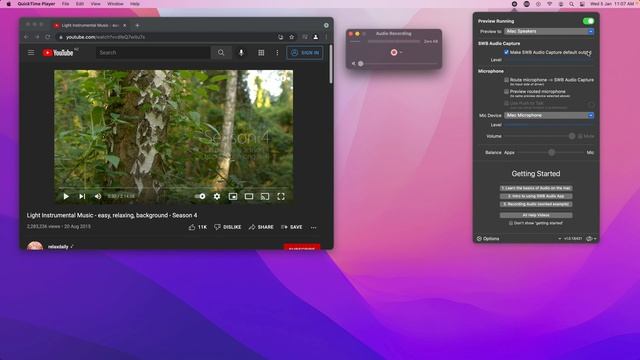Like the video with 11K thumbs up

click(198, 227)
